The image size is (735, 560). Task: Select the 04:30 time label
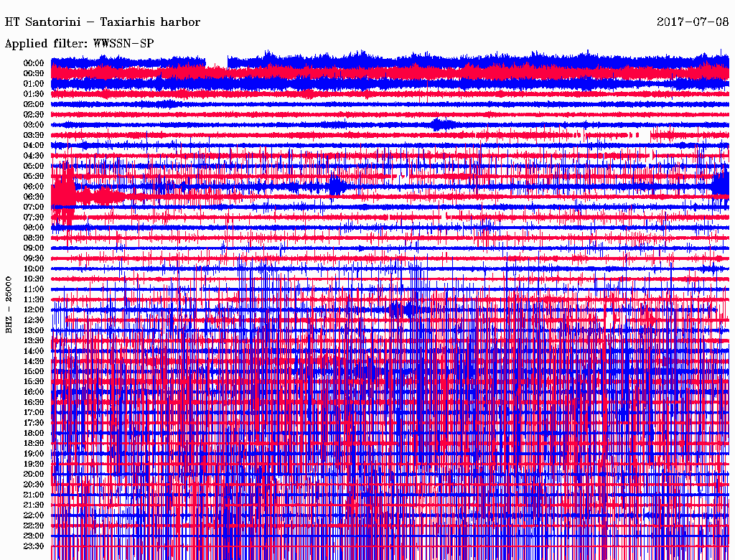(34, 156)
